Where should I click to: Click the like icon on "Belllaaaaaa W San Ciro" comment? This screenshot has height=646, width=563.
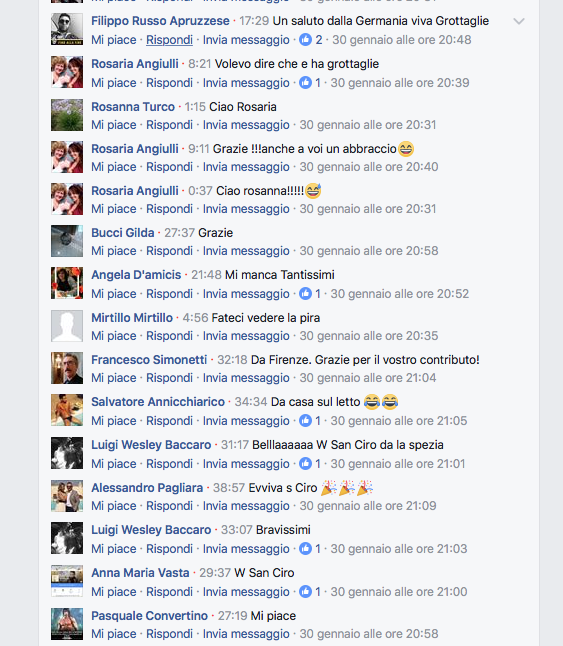(x=305, y=463)
